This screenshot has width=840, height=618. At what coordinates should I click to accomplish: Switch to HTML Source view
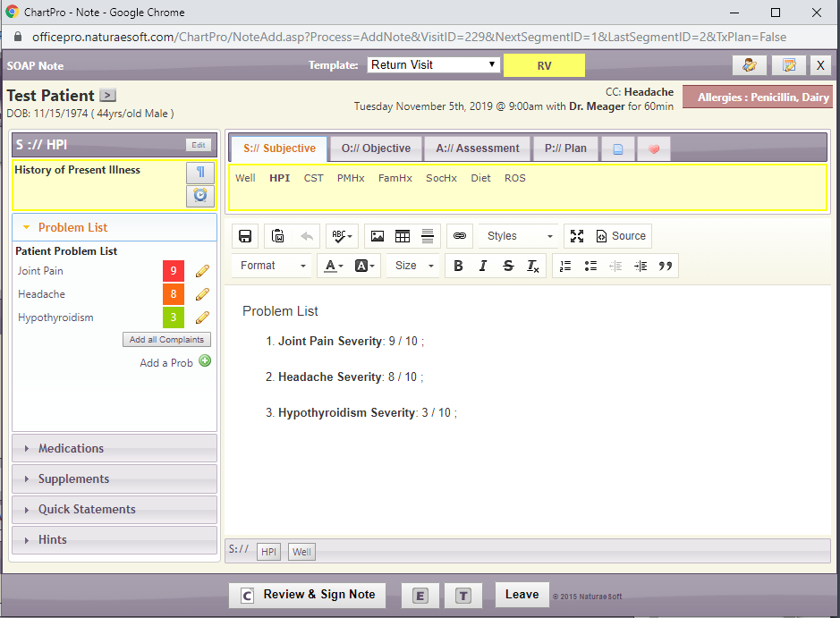pyautogui.click(x=621, y=235)
